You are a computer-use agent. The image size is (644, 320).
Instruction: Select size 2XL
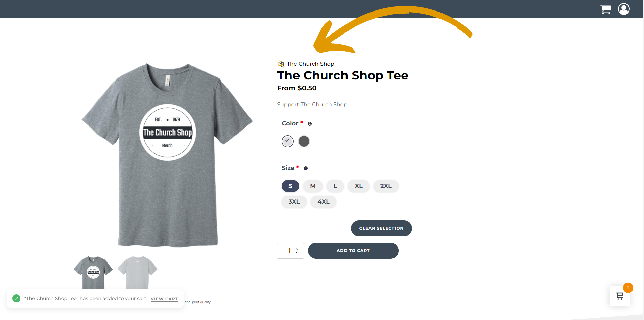point(386,186)
